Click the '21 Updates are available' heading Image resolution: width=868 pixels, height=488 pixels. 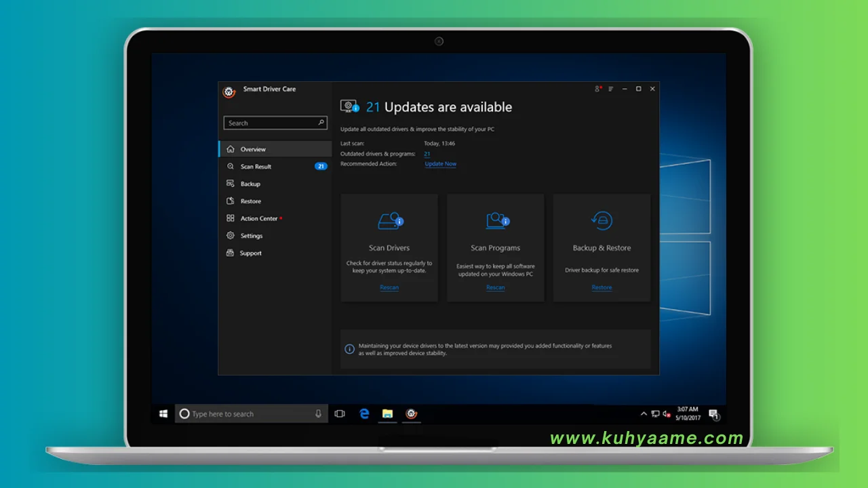439,107
